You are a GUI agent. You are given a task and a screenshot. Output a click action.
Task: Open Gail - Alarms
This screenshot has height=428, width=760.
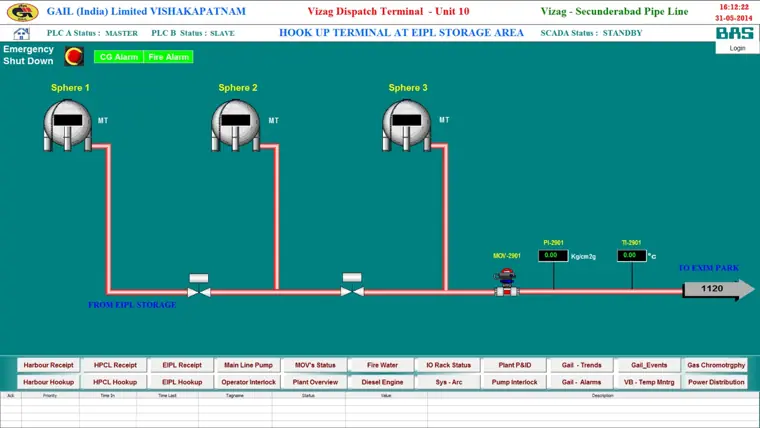[x=582, y=382]
